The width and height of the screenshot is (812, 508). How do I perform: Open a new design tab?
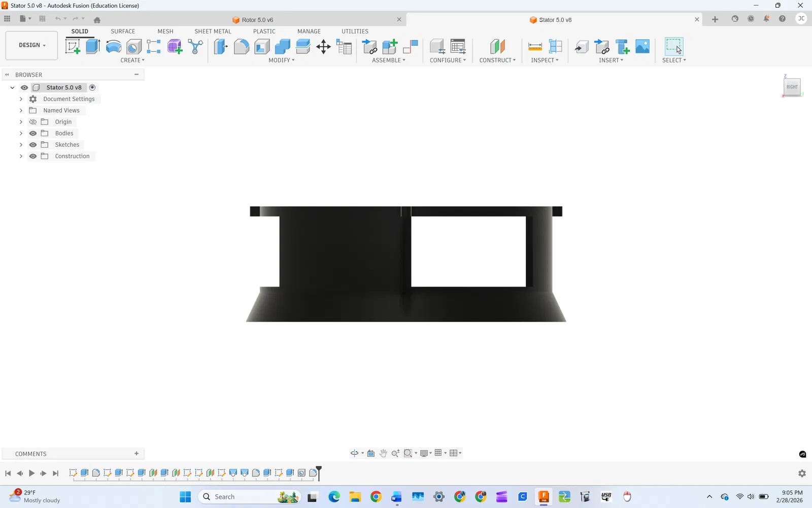(x=715, y=19)
